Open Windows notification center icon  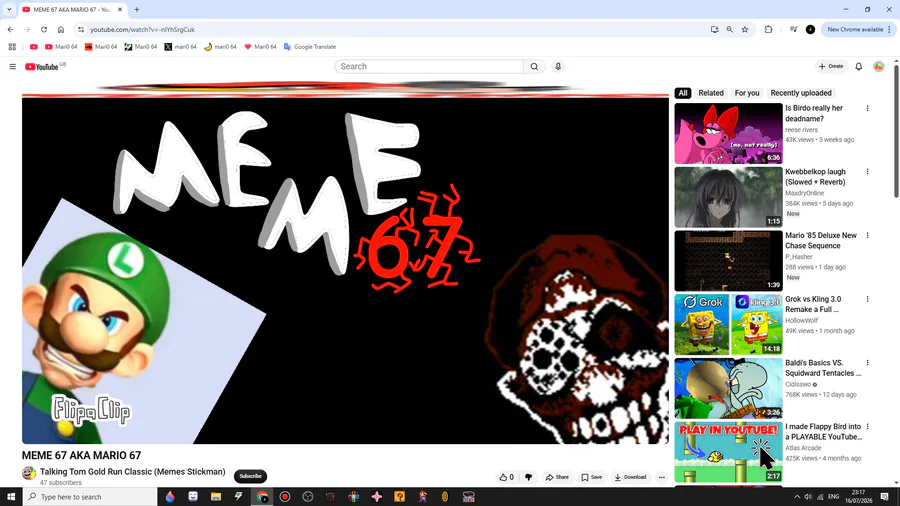885,497
